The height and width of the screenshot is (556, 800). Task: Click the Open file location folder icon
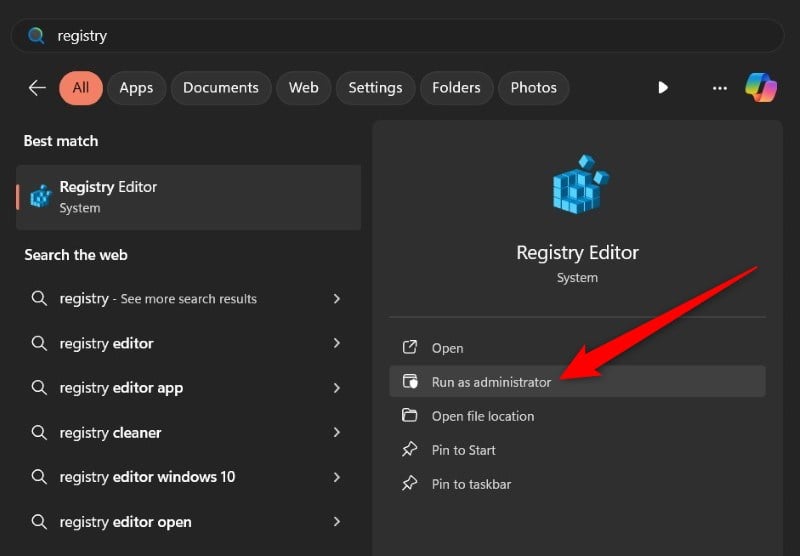pyautogui.click(x=409, y=415)
